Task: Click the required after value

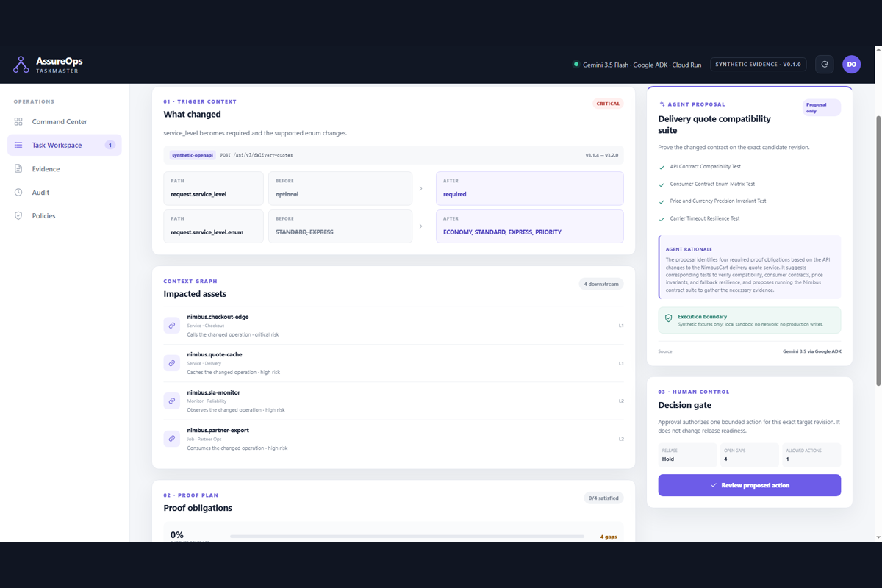Action: click(455, 194)
